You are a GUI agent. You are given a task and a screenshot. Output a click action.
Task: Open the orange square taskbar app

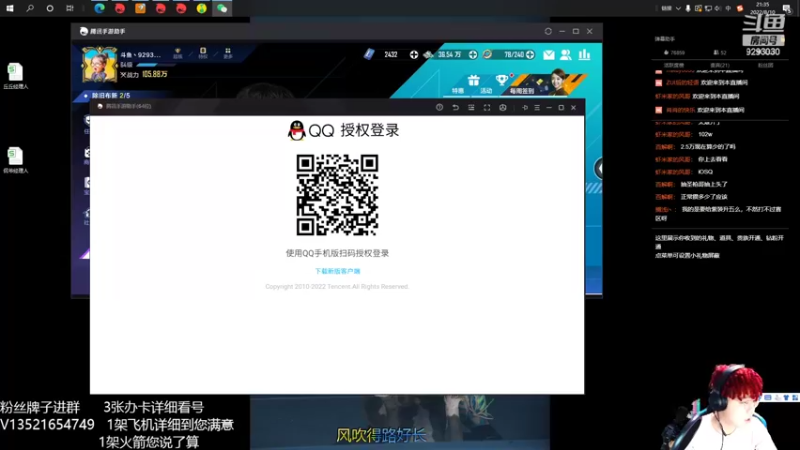[x=140, y=8]
